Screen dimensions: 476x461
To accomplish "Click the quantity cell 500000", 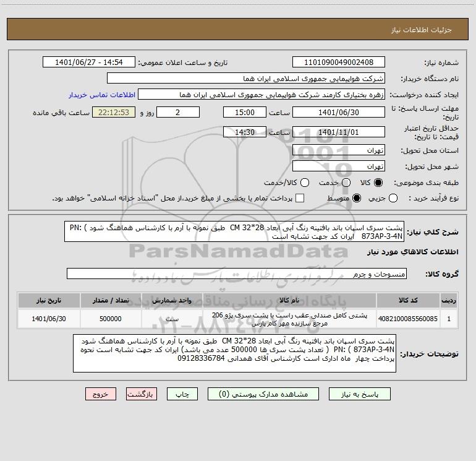I will (x=111, y=319).
